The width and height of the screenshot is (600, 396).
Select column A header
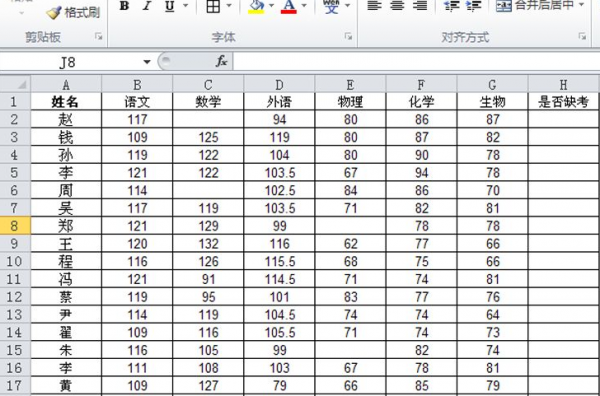[66, 84]
